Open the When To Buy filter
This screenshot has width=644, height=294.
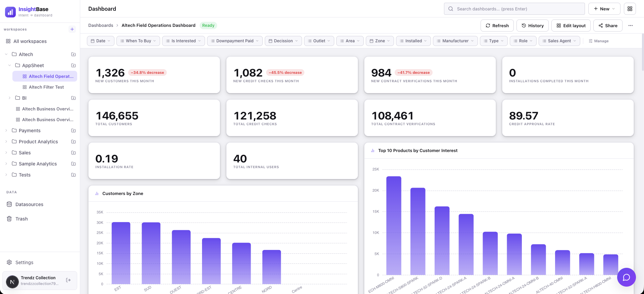138,41
